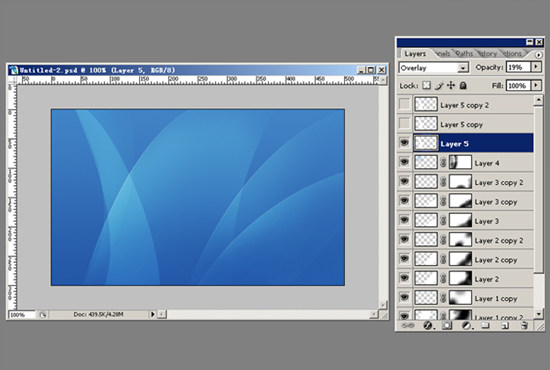550x370 pixels.
Task: Hide Layer 1 copy eye icon
Action: 404,298
